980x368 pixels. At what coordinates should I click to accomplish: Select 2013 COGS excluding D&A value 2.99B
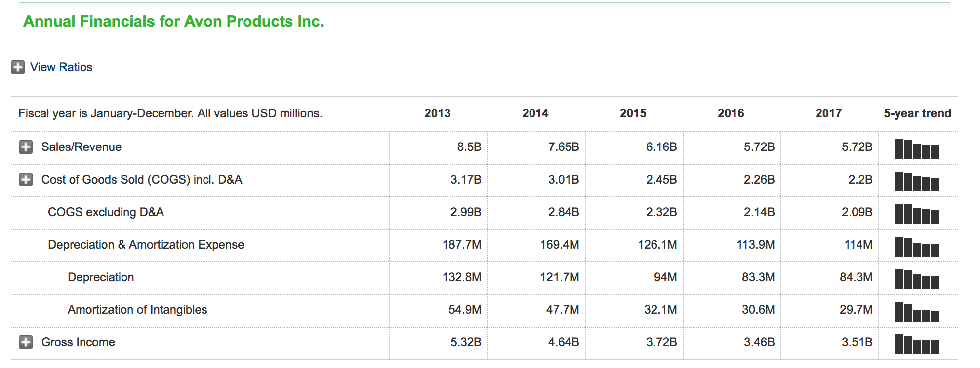[466, 212]
